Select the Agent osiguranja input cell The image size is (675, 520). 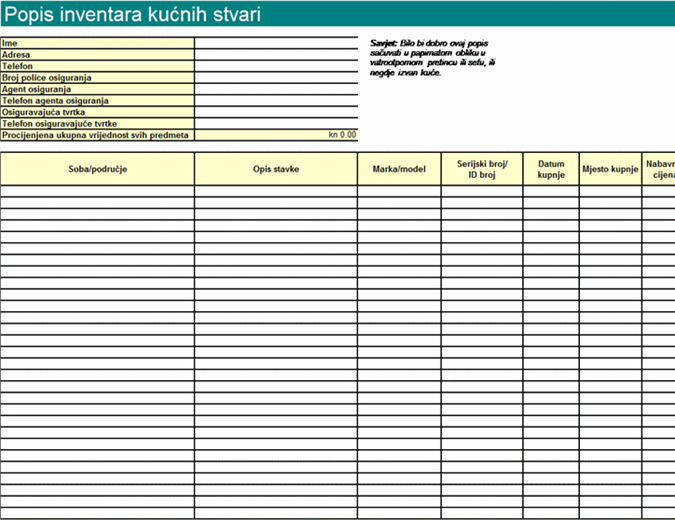[x=276, y=89]
